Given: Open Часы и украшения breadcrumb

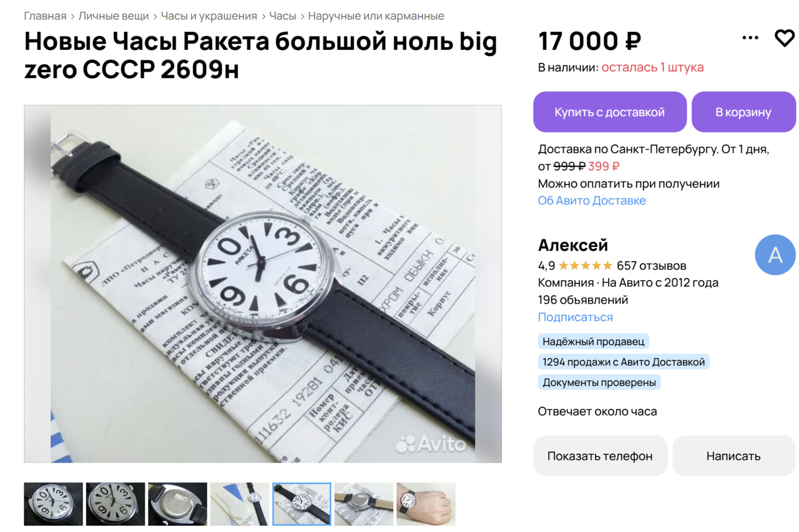Looking at the screenshot, I should (209, 16).
